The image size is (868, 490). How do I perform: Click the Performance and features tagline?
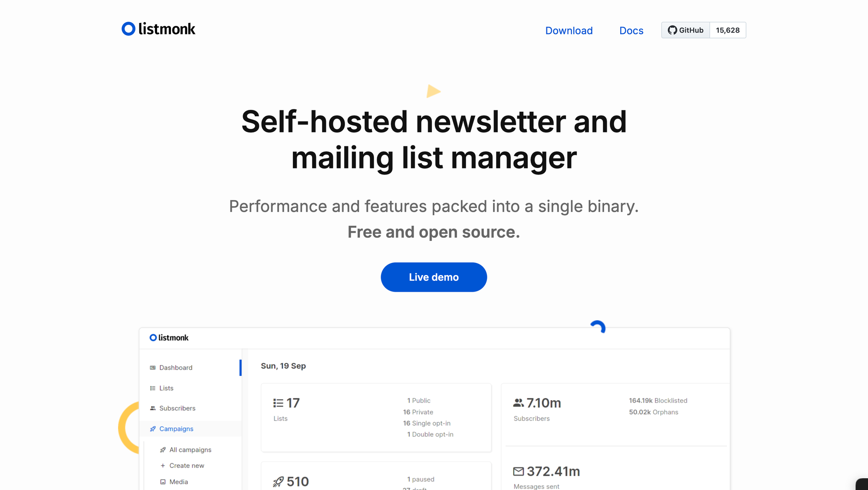coord(434,207)
